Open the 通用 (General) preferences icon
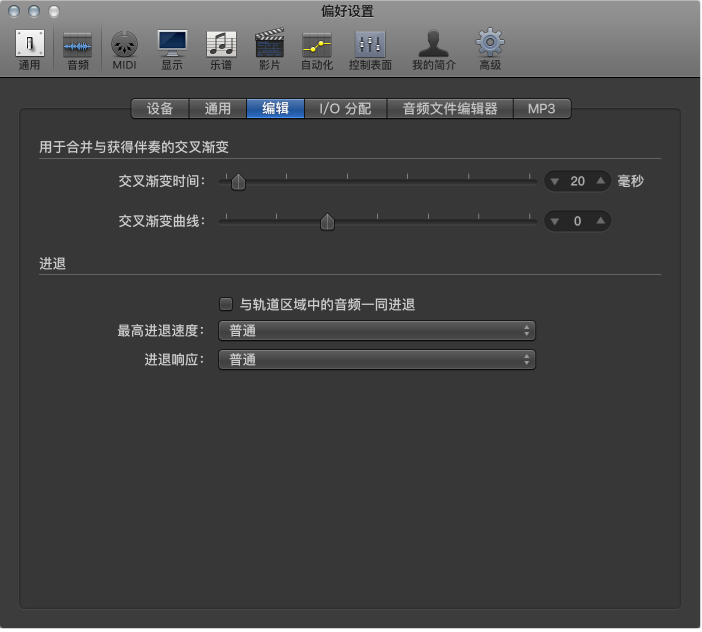This screenshot has height=632, width=702. 30,49
